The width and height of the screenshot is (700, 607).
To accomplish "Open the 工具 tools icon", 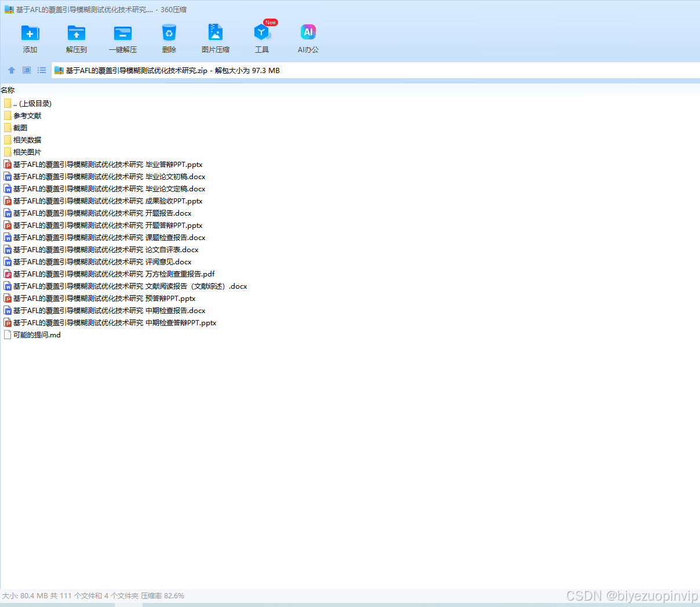I will tap(262, 32).
